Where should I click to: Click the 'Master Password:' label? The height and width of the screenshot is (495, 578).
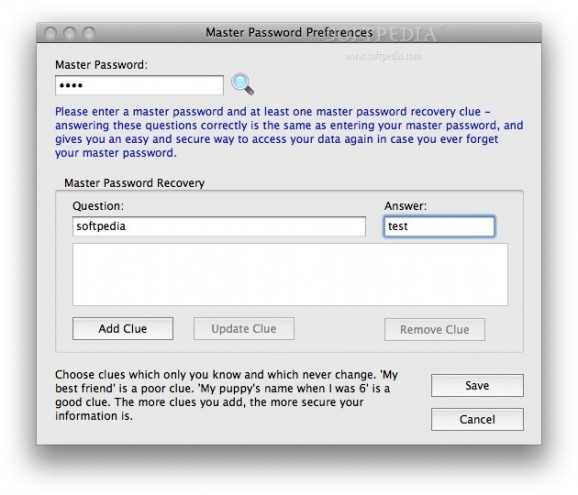[101, 65]
